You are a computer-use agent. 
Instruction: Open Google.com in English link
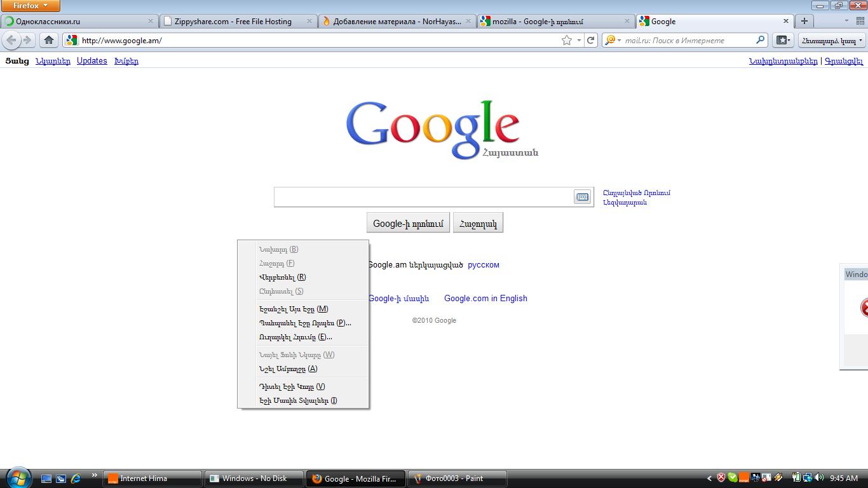tap(485, 298)
